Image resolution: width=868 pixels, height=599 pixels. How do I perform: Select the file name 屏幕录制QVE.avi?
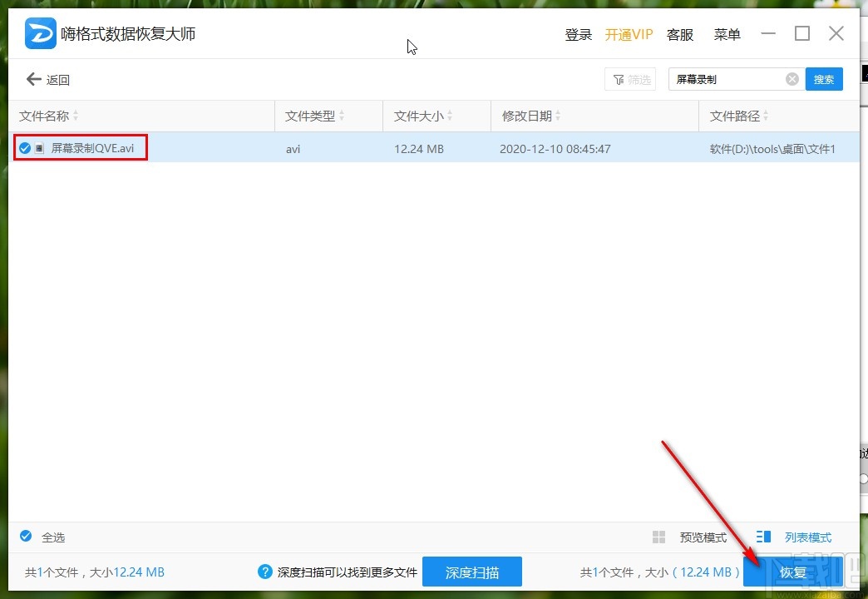(x=92, y=148)
